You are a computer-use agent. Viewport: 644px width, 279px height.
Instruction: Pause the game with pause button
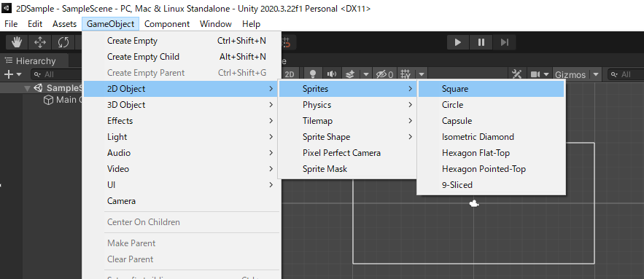[481, 42]
